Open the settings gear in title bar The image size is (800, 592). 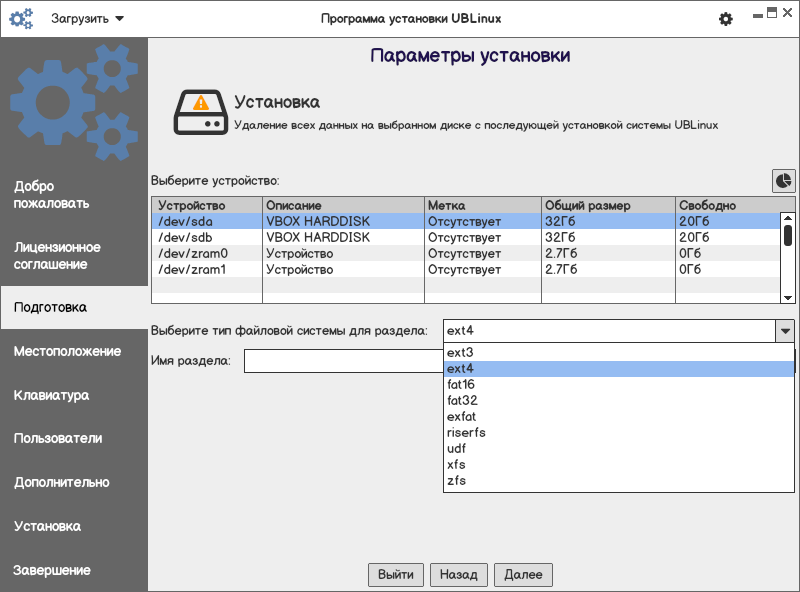(x=726, y=19)
